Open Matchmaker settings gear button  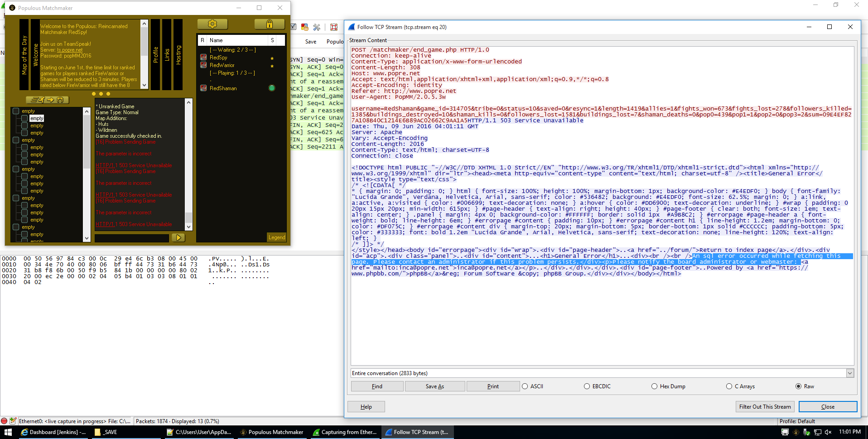coord(212,24)
